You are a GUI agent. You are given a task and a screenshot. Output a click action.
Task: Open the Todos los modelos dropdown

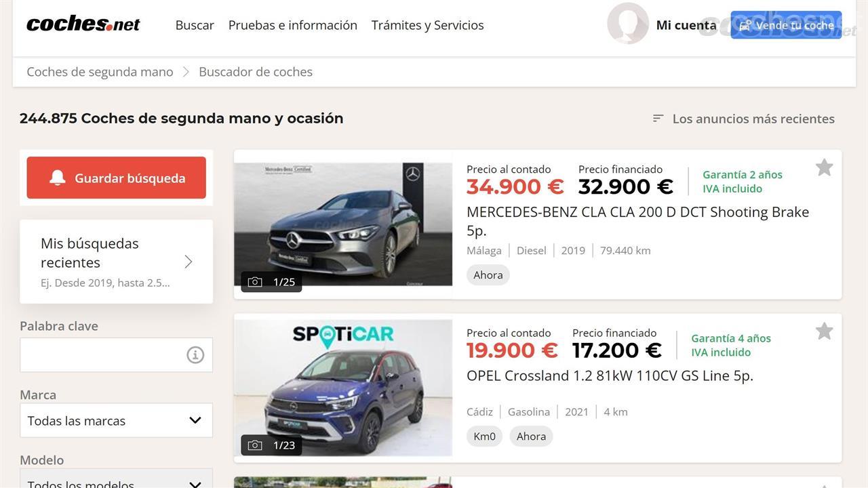(x=116, y=483)
